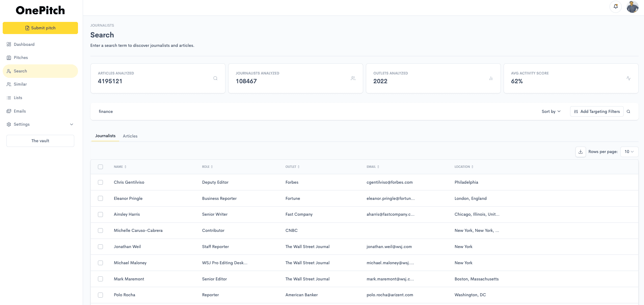Open the Sort by dropdown
644x305 pixels.
(x=551, y=112)
